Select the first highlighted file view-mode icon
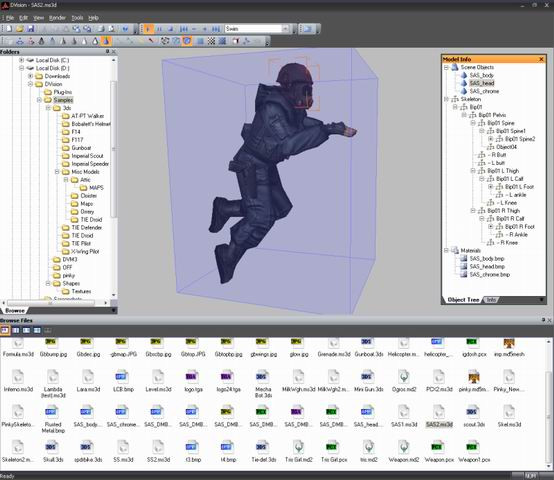 [5, 330]
